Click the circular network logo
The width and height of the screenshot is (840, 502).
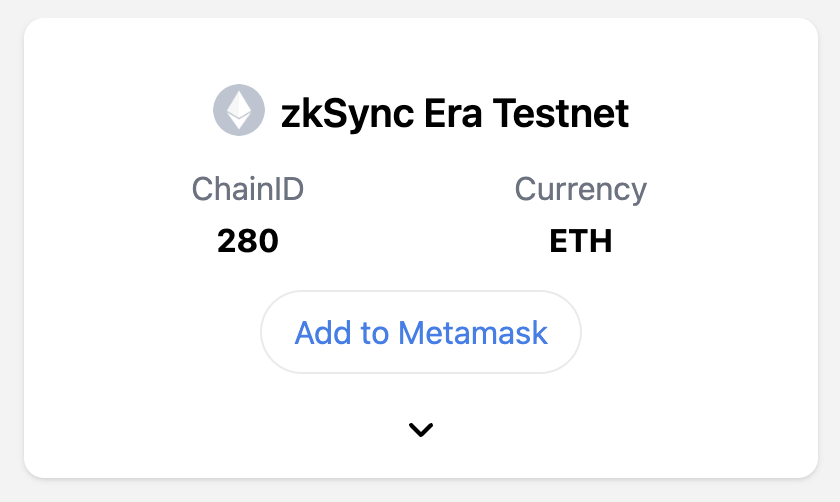point(239,111)
